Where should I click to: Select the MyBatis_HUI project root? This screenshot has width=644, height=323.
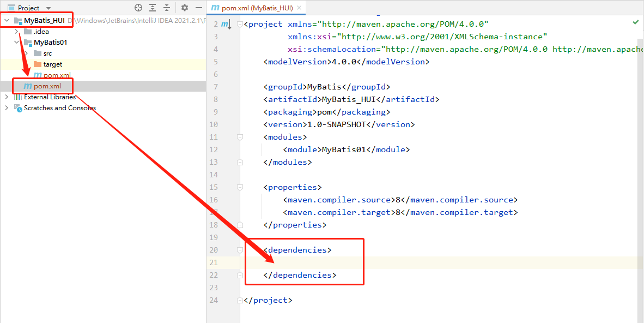(44, 20)
